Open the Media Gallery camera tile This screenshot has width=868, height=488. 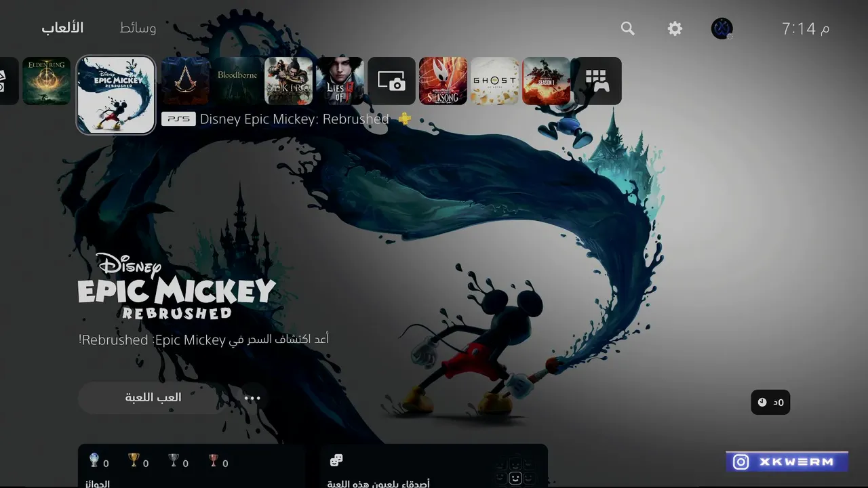(392, 81)
